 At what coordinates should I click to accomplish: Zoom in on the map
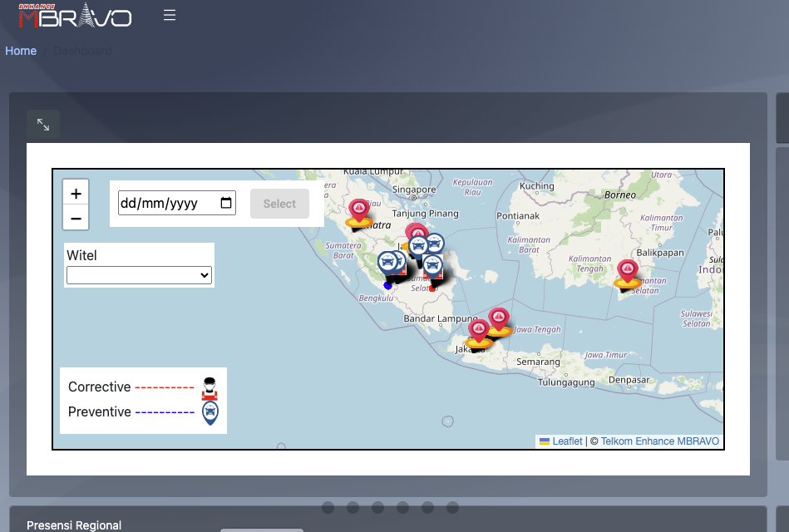[76, 194]
